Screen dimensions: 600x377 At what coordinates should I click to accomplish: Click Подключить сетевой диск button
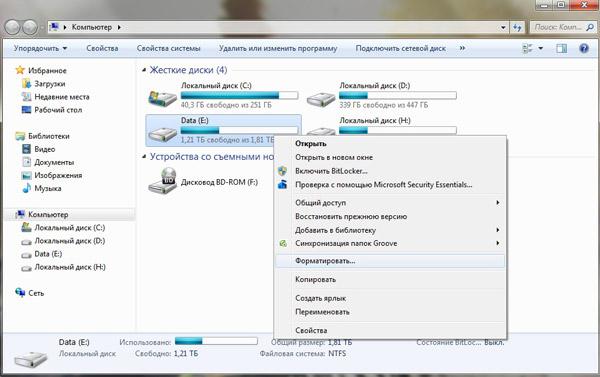point(401,48)
